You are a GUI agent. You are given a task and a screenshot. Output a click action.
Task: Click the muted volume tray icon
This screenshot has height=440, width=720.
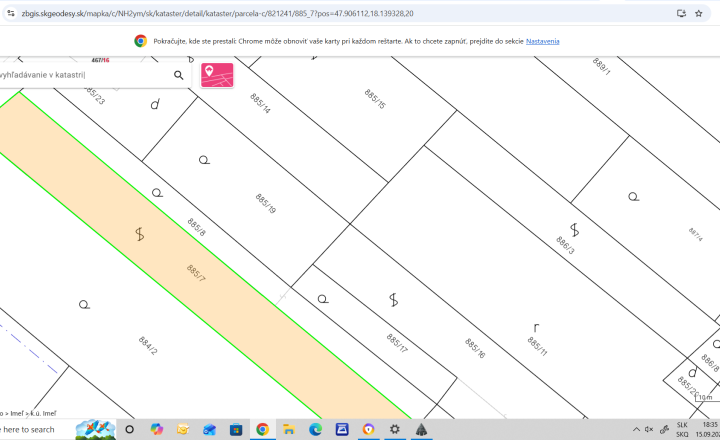pos(649,429)
